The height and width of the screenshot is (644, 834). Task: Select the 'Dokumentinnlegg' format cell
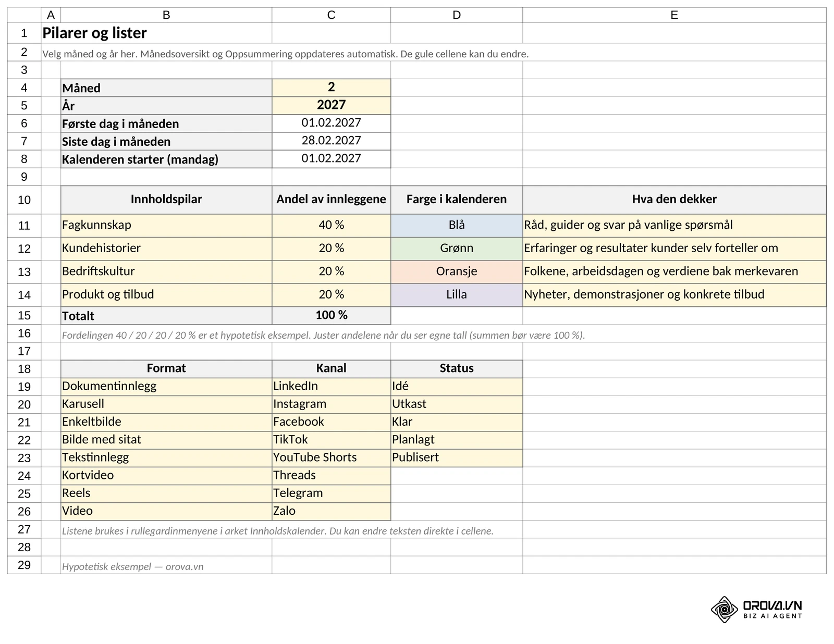(x=166, y=387)
